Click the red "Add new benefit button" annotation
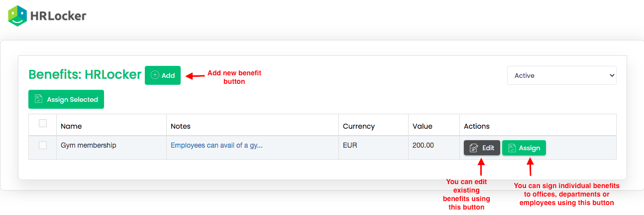The height and width of the screenshot is (215, 644). pos(234,77)
